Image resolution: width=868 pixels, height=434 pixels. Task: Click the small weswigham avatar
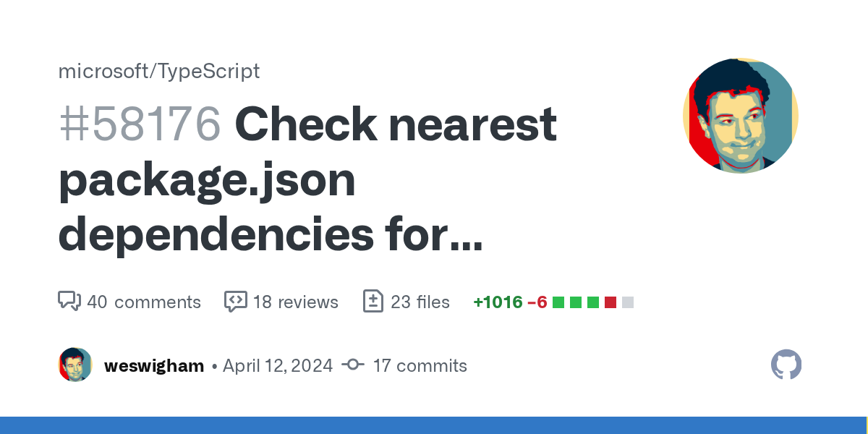75,365
